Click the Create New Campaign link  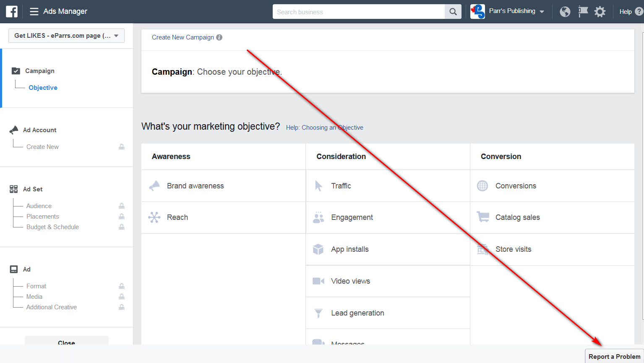(x=183, y=37)
